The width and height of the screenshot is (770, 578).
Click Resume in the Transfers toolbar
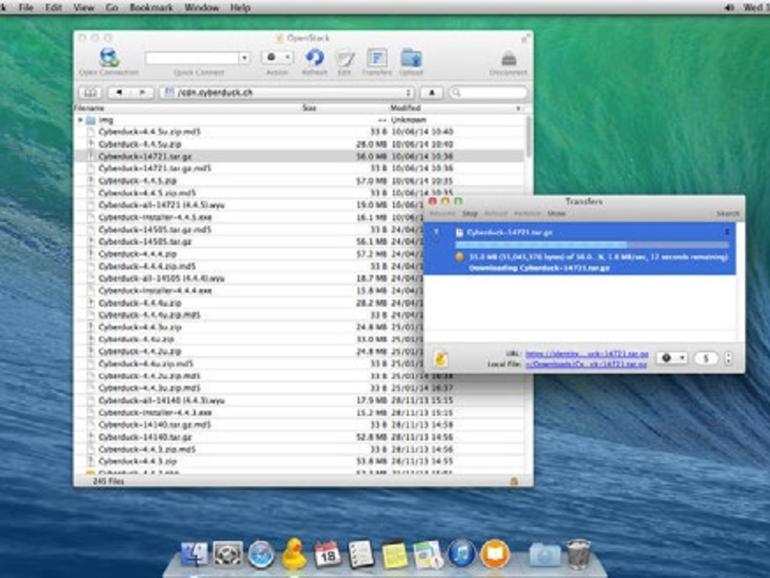(x=442, y=214)
